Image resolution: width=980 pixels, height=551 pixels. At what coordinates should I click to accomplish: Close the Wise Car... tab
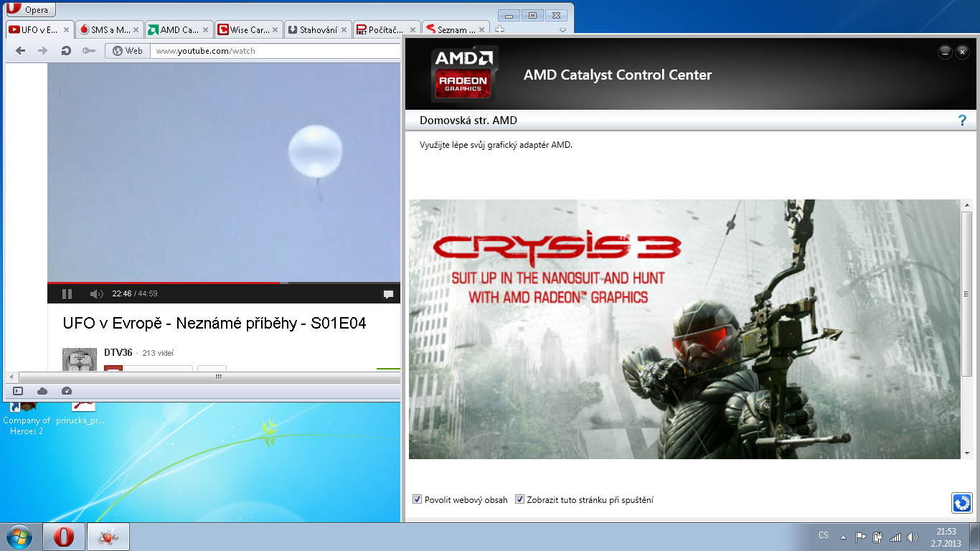tap(275, 30)
